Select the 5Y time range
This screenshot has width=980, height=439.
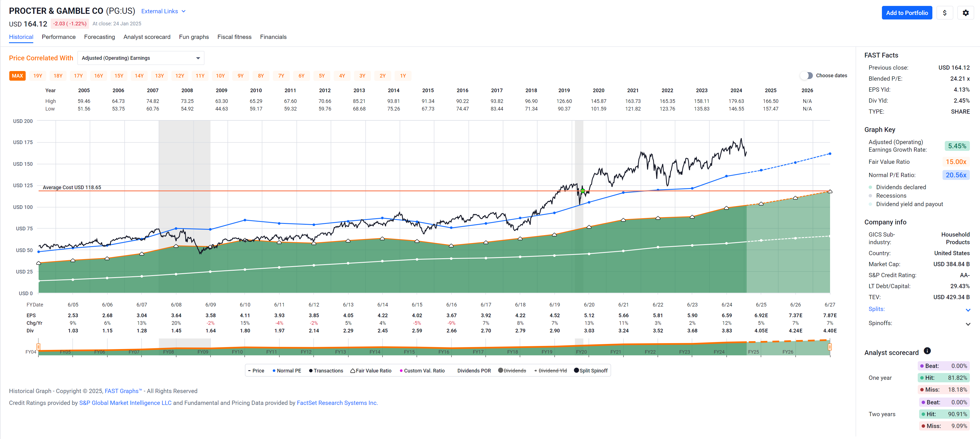[x=322, y=76]
